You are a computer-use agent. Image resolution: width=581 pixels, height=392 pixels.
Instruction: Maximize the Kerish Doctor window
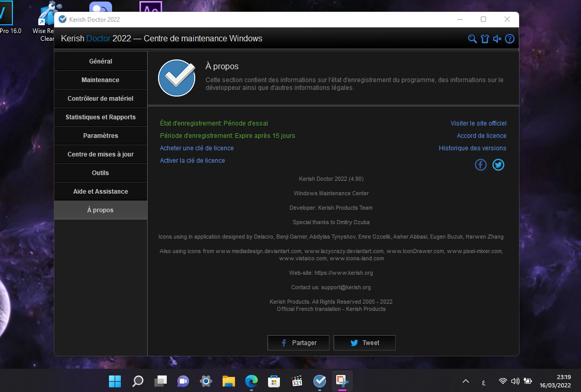tap(483, 19)
